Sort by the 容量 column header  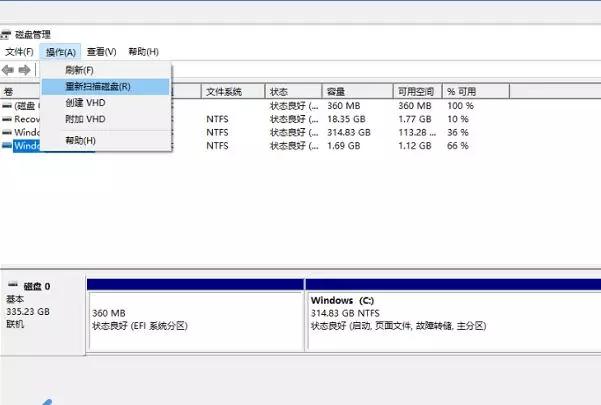(x=336, y=92)
